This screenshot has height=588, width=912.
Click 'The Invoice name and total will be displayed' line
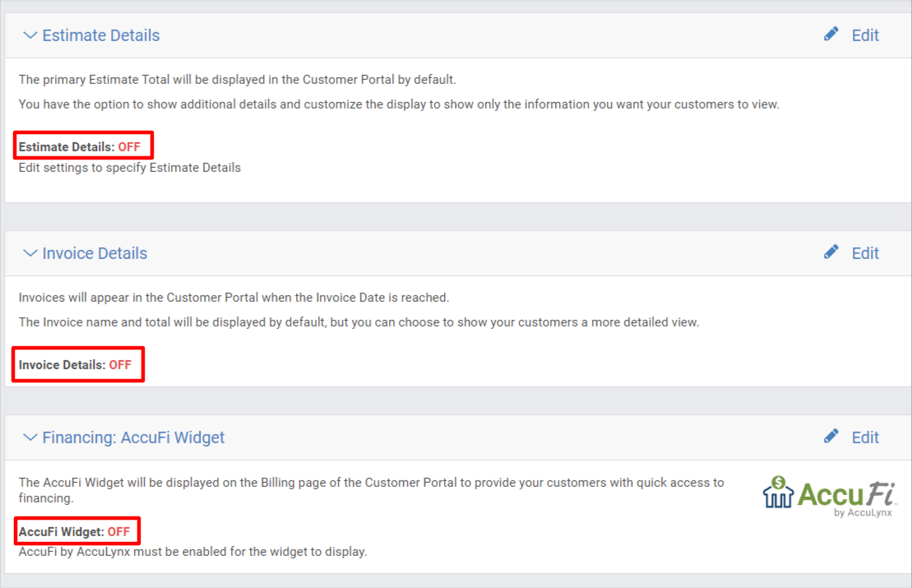359,322
